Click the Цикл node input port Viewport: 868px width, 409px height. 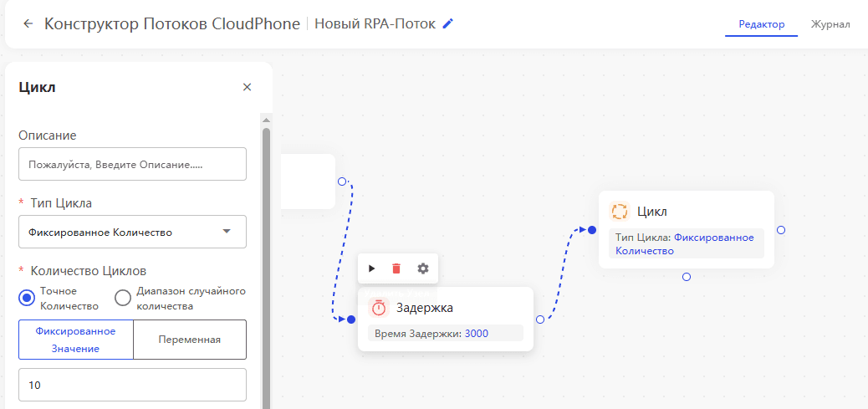click(x=592, y=230)
